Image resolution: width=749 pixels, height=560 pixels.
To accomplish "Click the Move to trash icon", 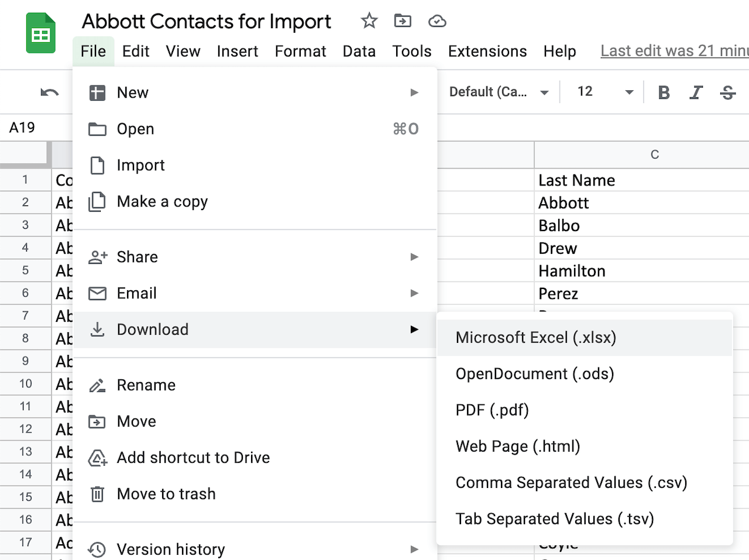I will 98,494.
